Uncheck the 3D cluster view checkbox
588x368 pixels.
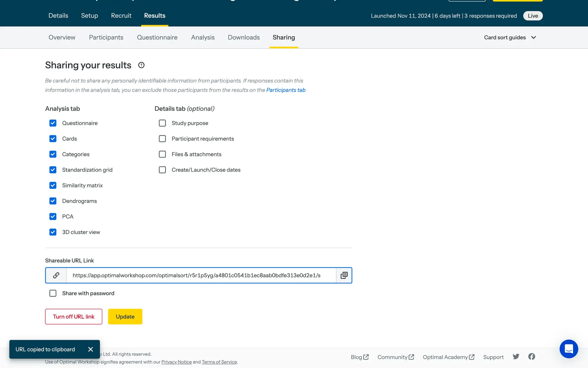53,232
